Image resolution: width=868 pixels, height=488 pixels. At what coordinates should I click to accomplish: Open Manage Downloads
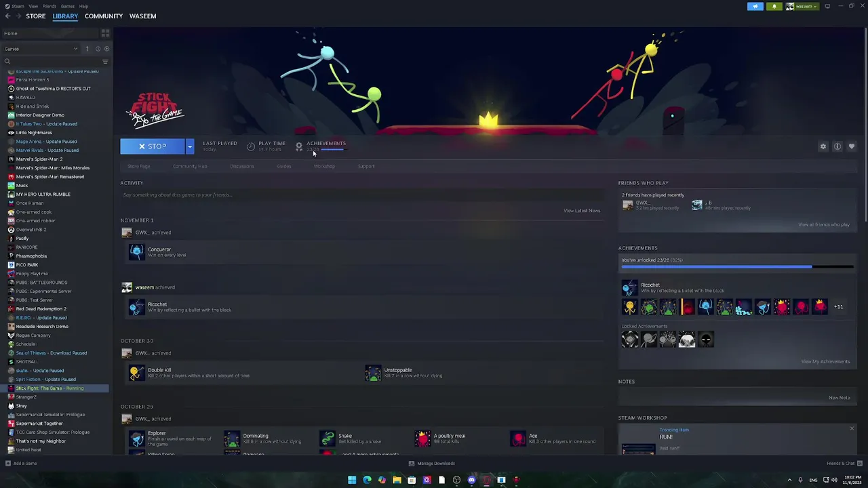pos(431,464)
